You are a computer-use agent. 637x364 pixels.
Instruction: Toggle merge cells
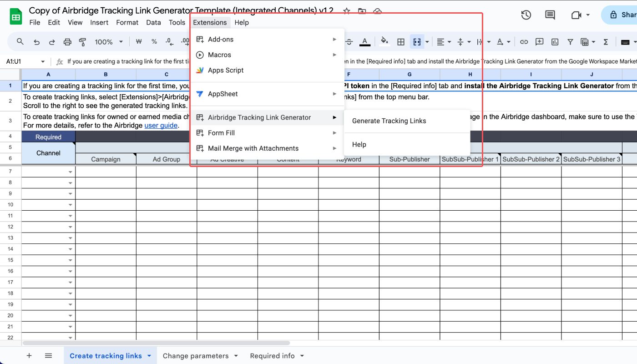tap(417, 42)
